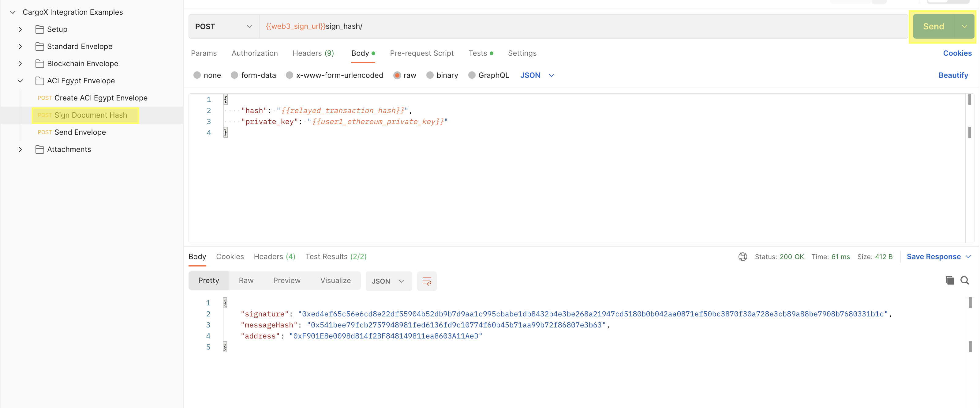Click the Beautify link
The height and width of the screenshot is (408, 980).
953,75
